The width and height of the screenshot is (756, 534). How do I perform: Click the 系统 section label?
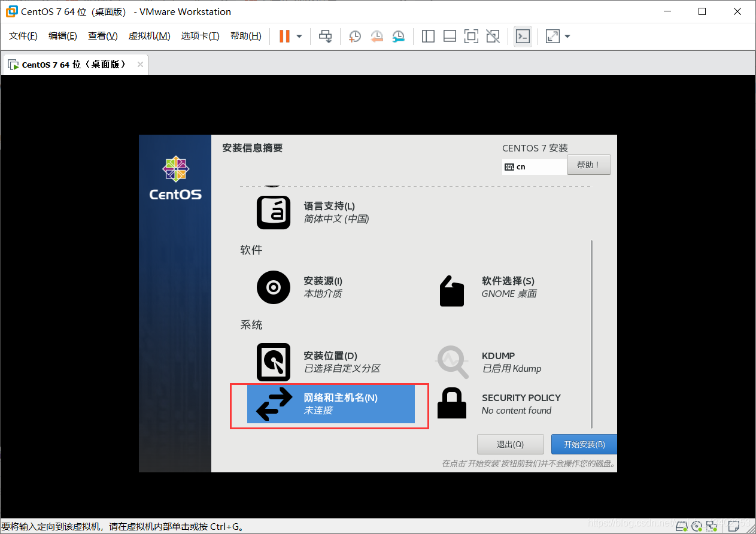251,325
